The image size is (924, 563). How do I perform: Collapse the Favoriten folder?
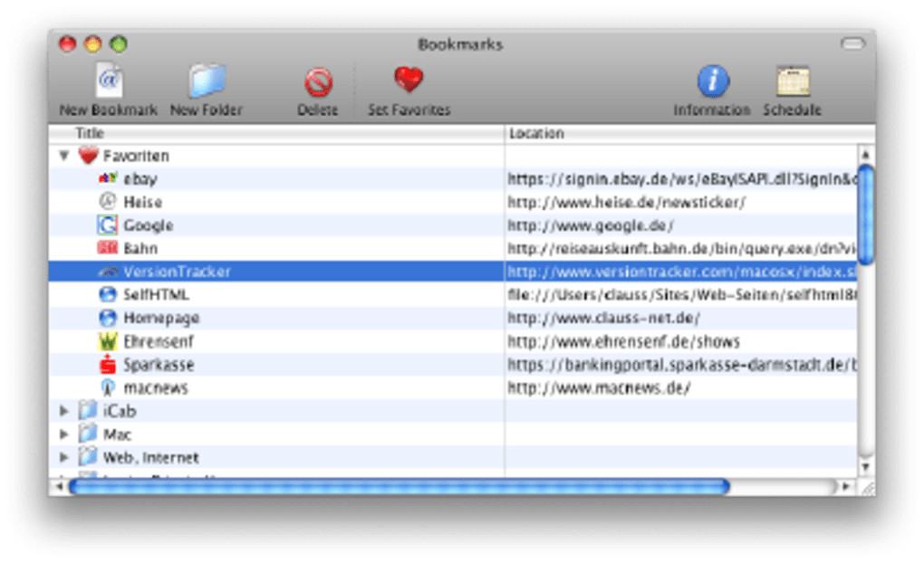64,156
